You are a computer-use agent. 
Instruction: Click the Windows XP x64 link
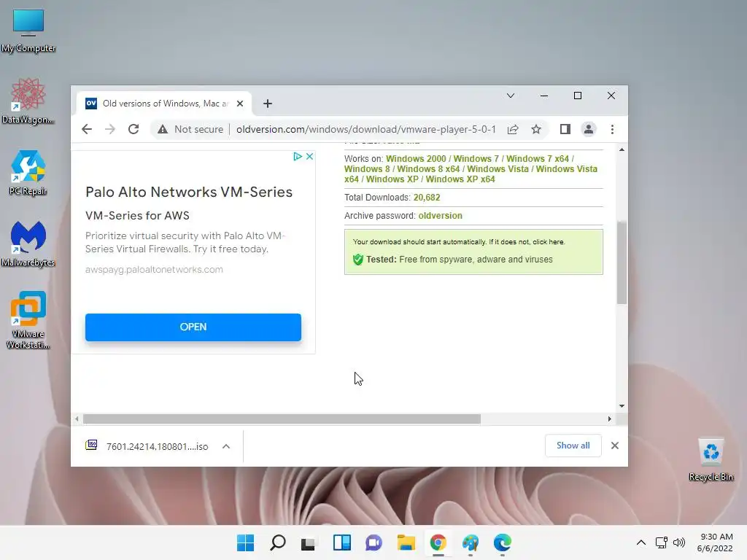coord(460,179)
